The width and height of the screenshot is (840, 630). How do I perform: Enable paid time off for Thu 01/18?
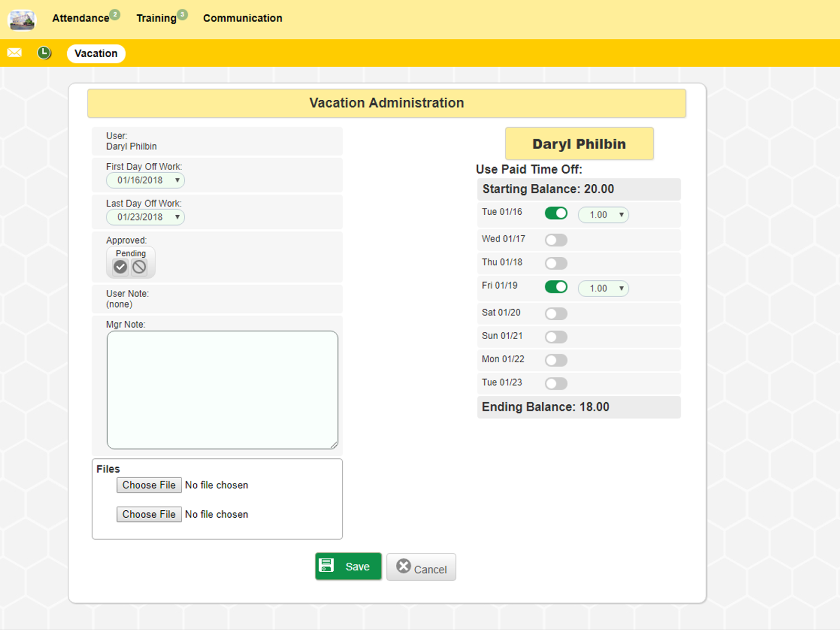[556, 263]
